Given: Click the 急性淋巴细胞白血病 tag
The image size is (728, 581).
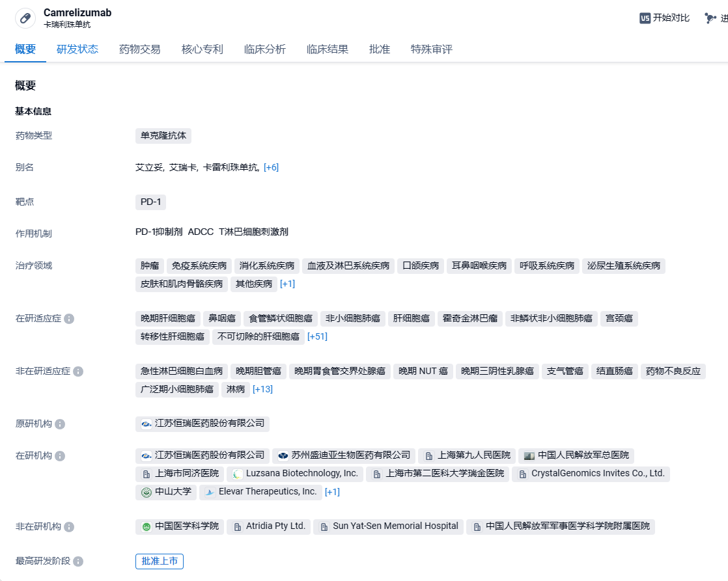Looking at the screenshot, I should (182, 372).
